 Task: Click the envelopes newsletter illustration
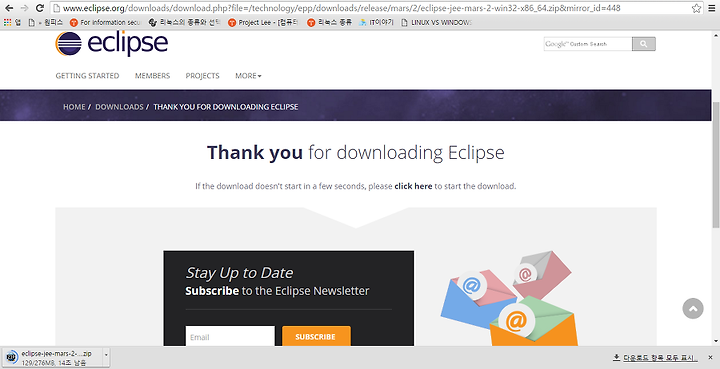[x=509, y=298]
